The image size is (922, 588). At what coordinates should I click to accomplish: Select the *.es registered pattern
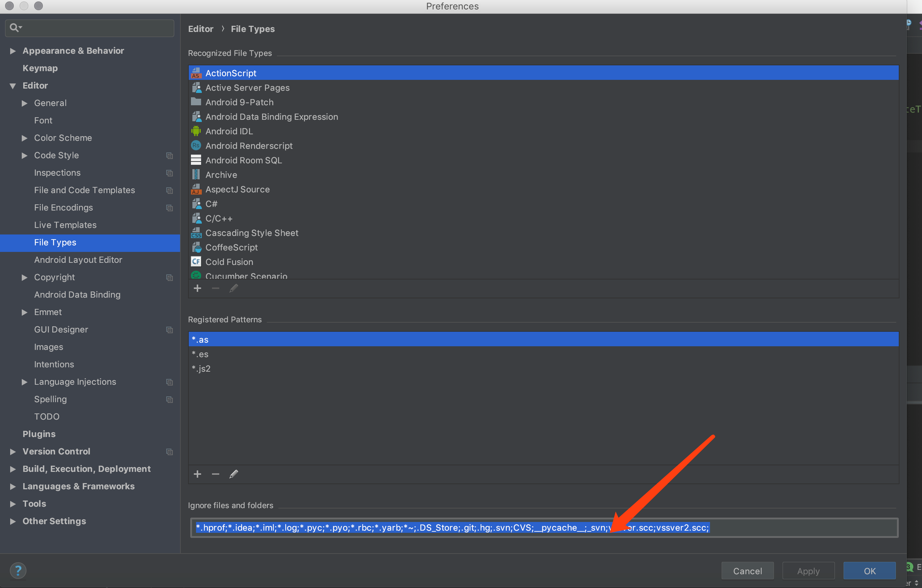point(200,354)
